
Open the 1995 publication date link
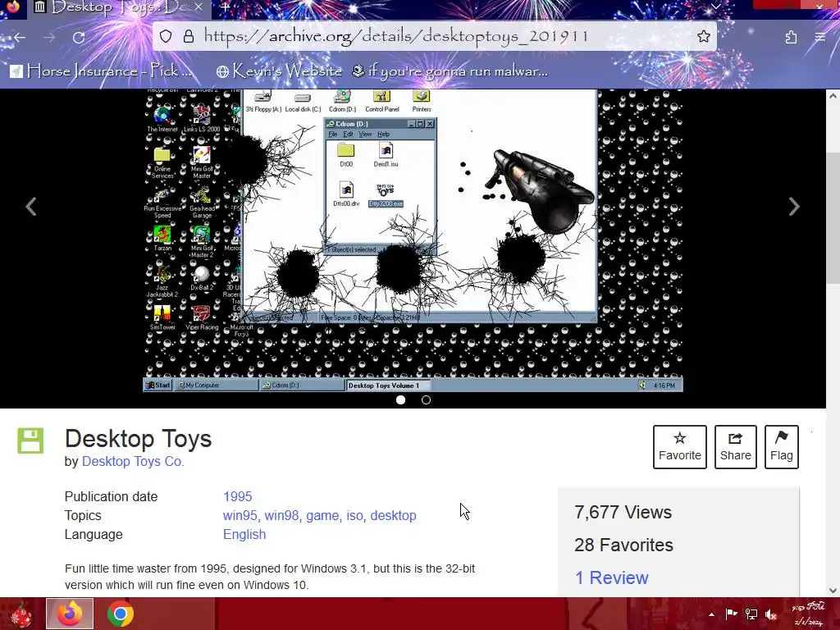point(237,496)
